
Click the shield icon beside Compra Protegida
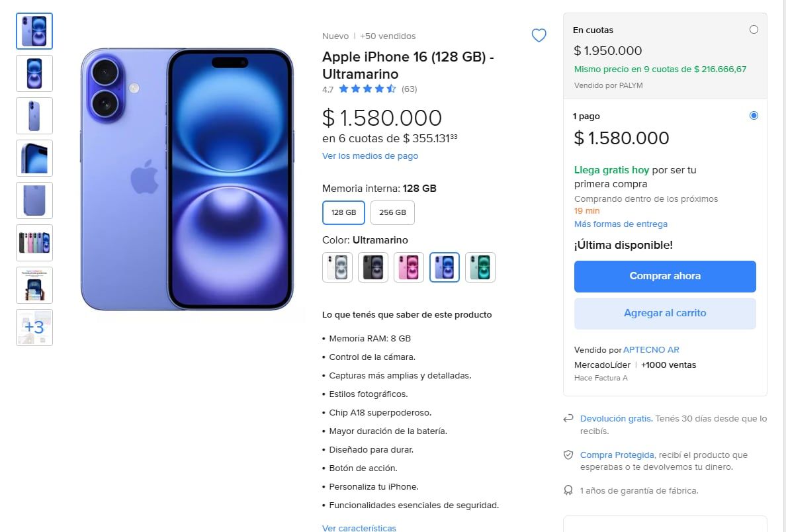tap(568, 455)
